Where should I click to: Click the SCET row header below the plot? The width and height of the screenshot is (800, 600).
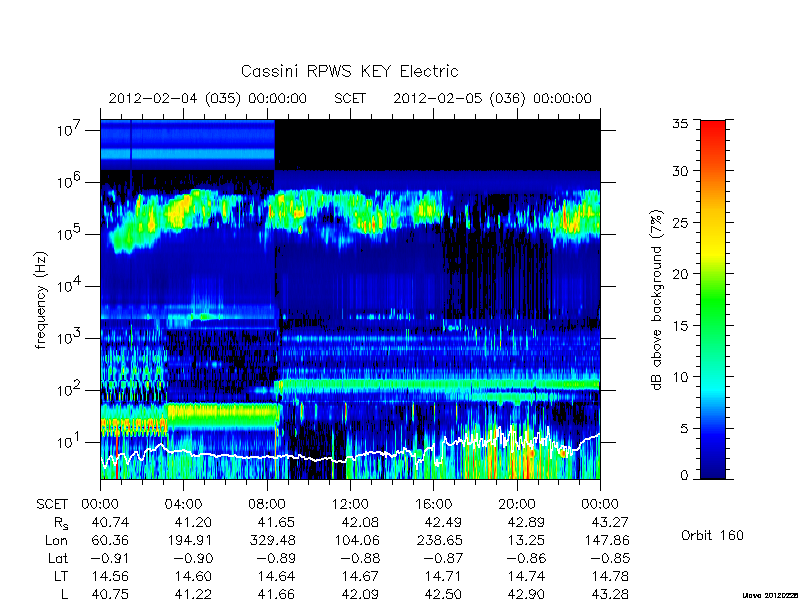[52, 505]
